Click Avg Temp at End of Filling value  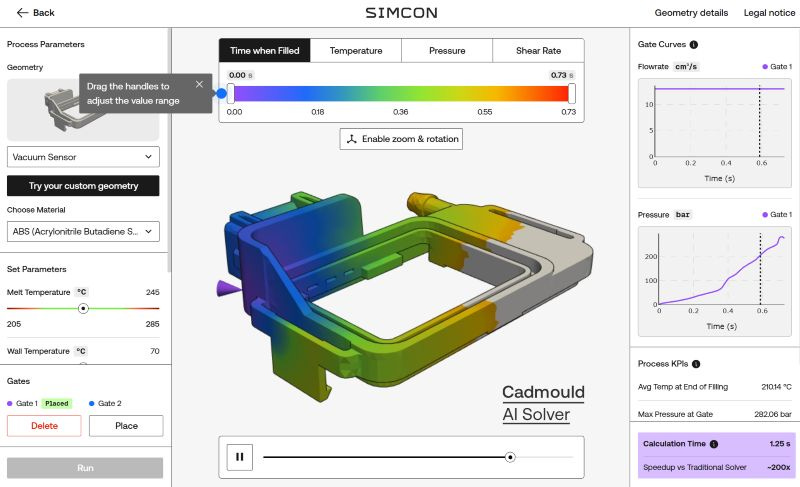pyautogui.click(x=776, y=387)
